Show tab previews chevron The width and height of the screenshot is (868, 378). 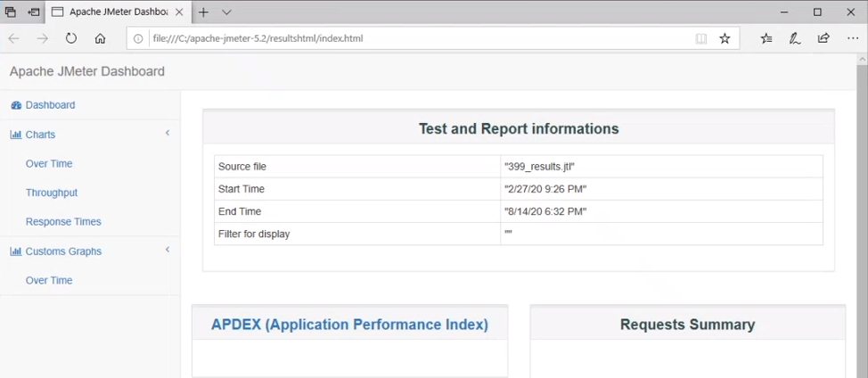click(225, 12)
